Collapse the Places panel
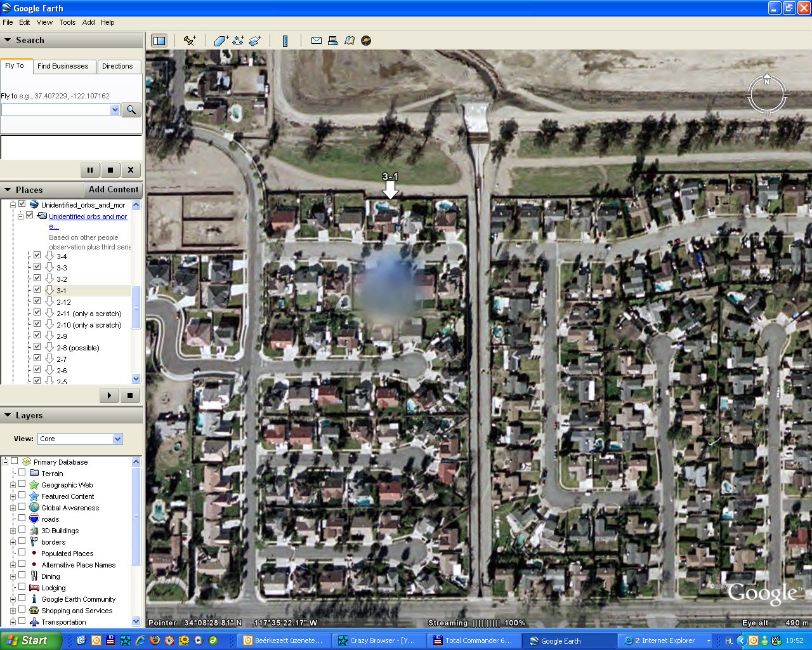812x650 pixels. click(8, 190)
